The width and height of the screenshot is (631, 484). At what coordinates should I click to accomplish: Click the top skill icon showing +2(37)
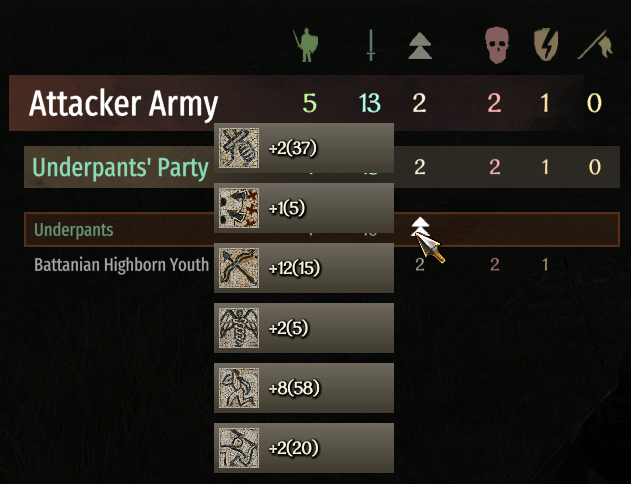pos(239,148)
